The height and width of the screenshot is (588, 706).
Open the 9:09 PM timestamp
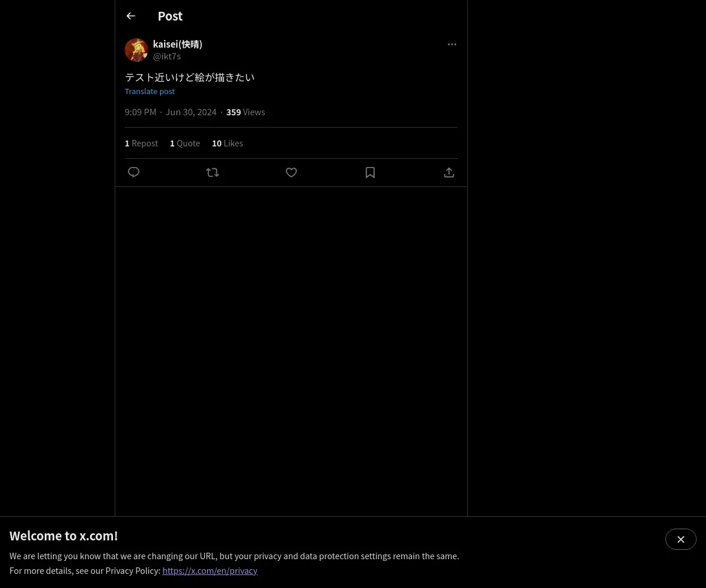click(x=171, y=112)
